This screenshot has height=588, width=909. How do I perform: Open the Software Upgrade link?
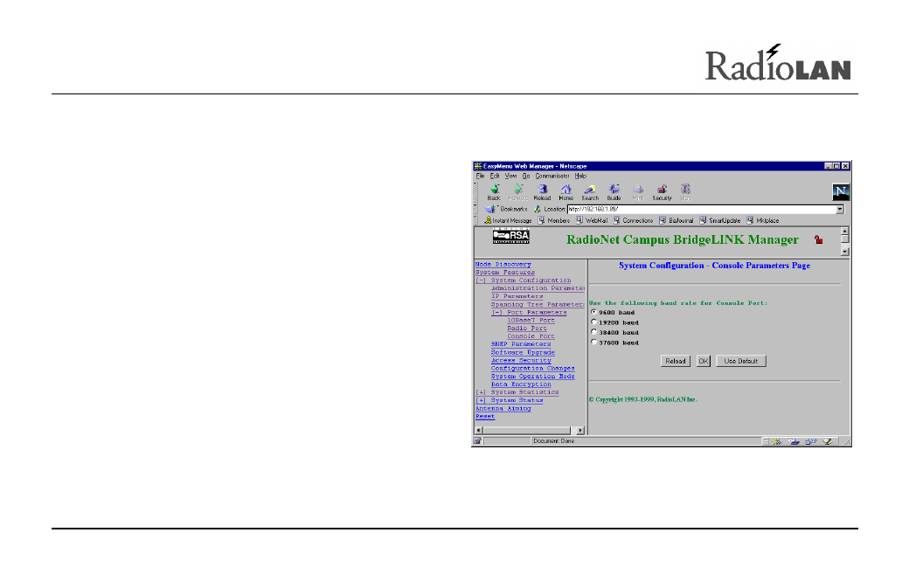coord(523,352)
